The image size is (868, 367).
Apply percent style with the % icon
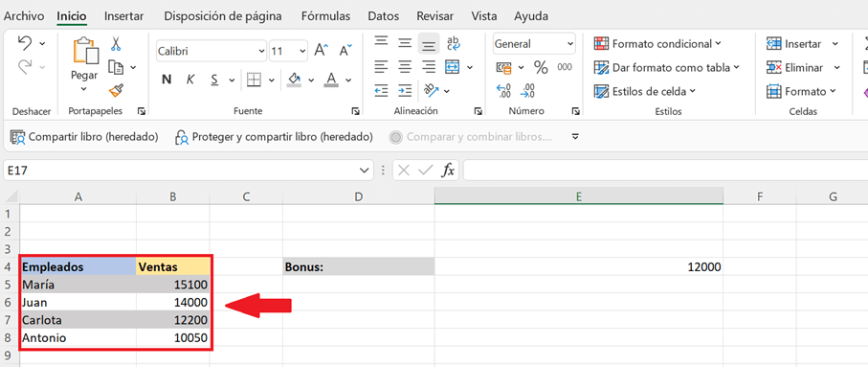541,68
